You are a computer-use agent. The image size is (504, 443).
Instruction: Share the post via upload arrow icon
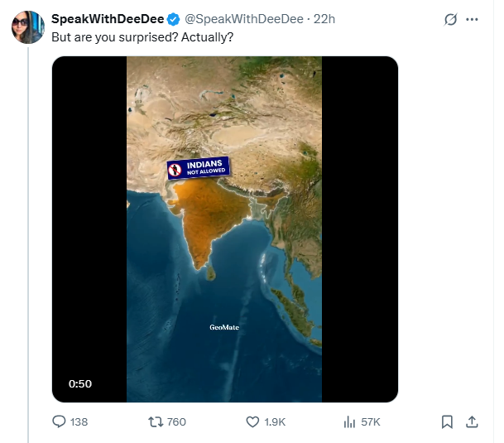click(x=473, y=421)
